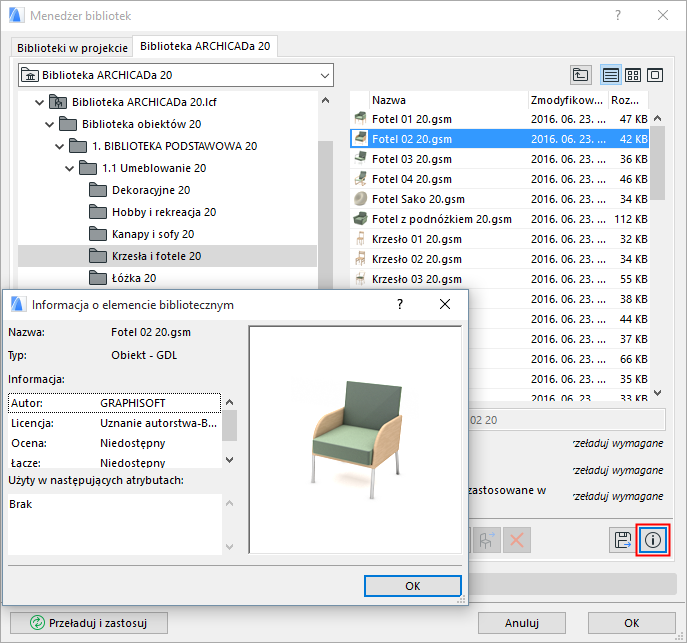This screenshot has width=687, height=643.
Task: Click folder tree scrollbar up arrow
Action: [325, 100]
